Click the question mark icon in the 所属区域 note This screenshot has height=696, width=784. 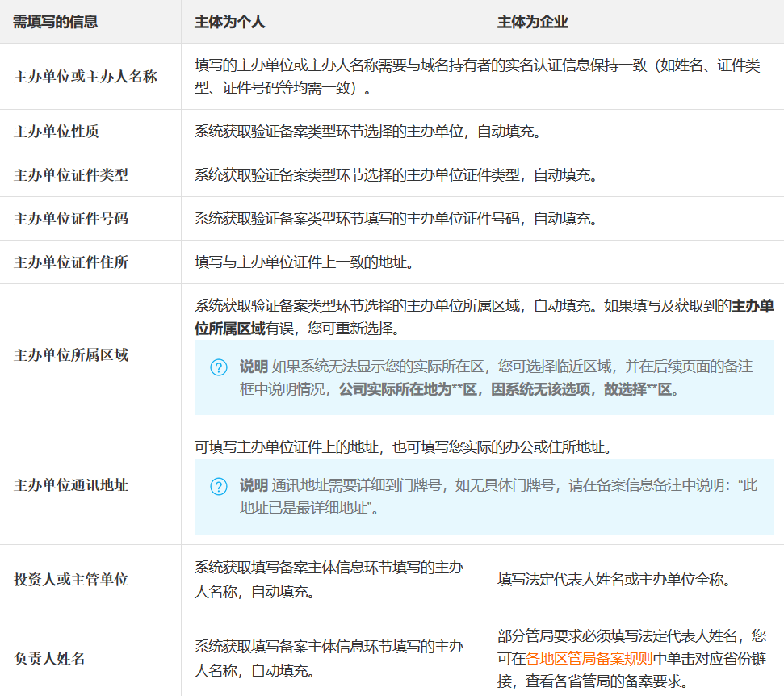(x=219, y=367)
